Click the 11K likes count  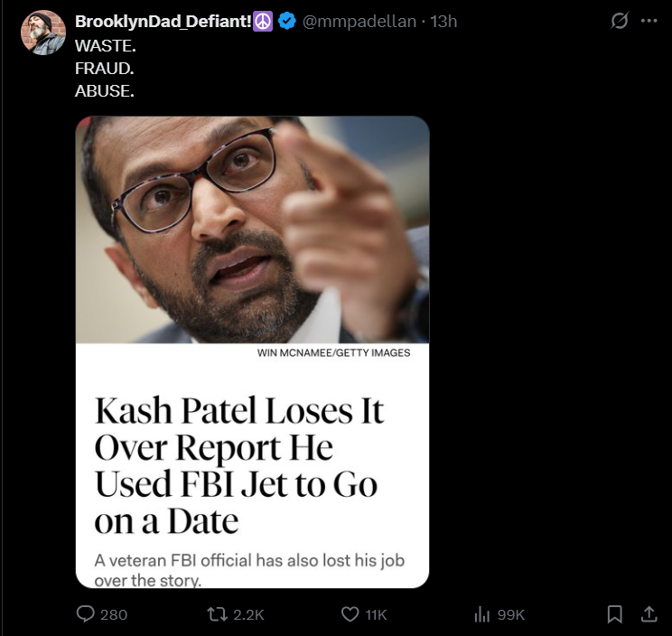coord(376,614)
